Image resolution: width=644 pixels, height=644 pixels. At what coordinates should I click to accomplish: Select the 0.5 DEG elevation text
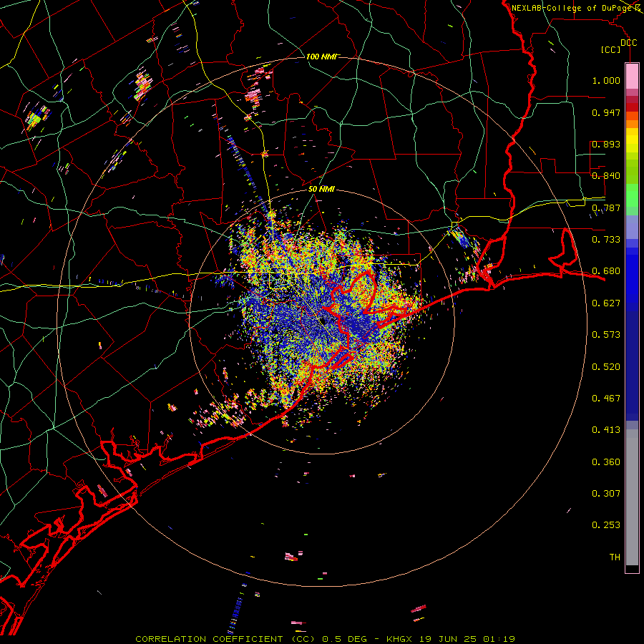[344, 639]
